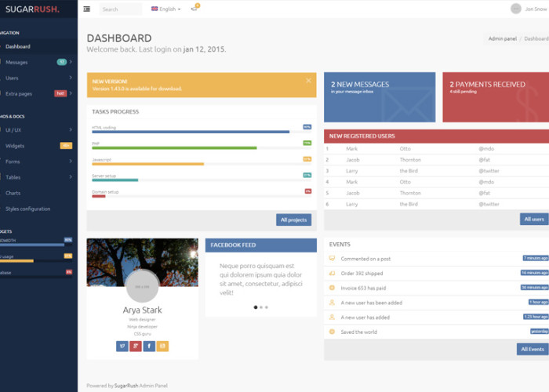
Task: Click the Messages count badge
Action: [x=62, y=62]
